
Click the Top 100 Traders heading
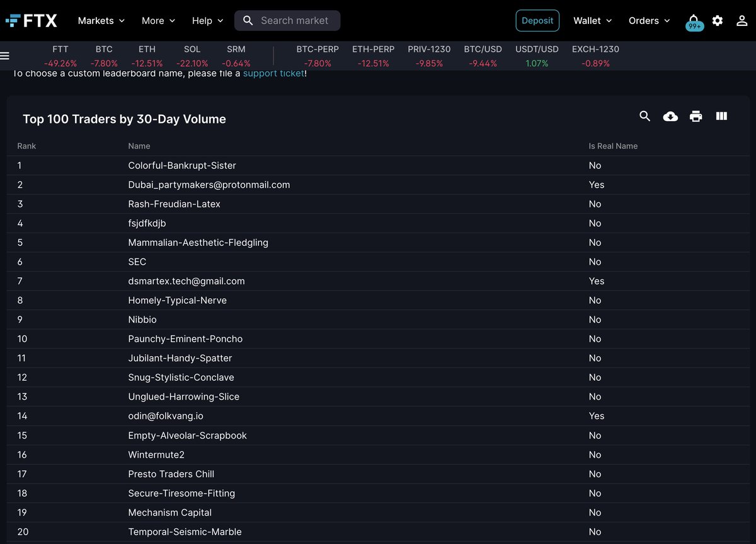(124, 119)
